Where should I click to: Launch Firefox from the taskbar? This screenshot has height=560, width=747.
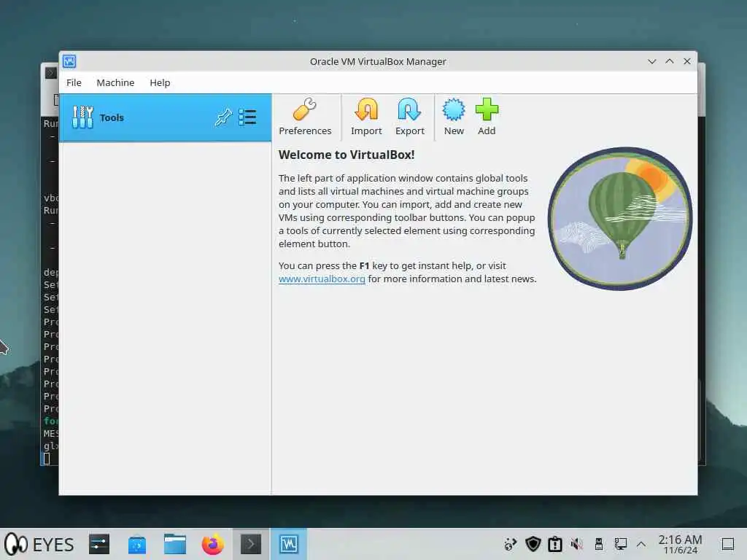pyautogui.click(x=212, y=544)
